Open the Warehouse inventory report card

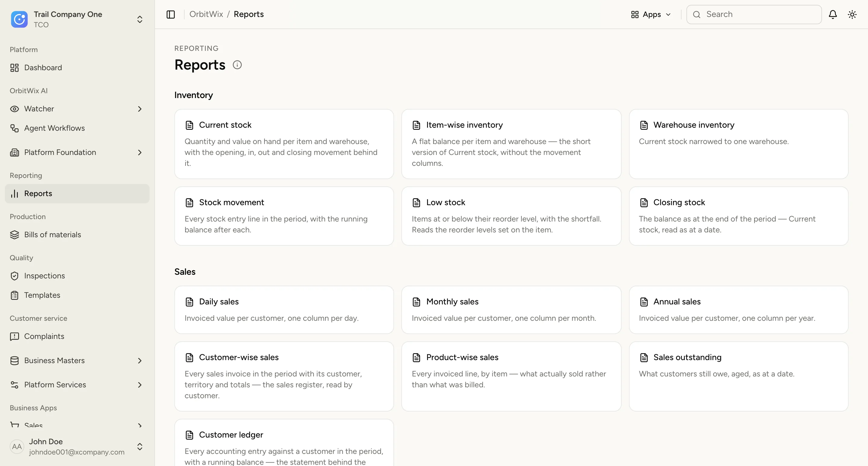point(738,144)
